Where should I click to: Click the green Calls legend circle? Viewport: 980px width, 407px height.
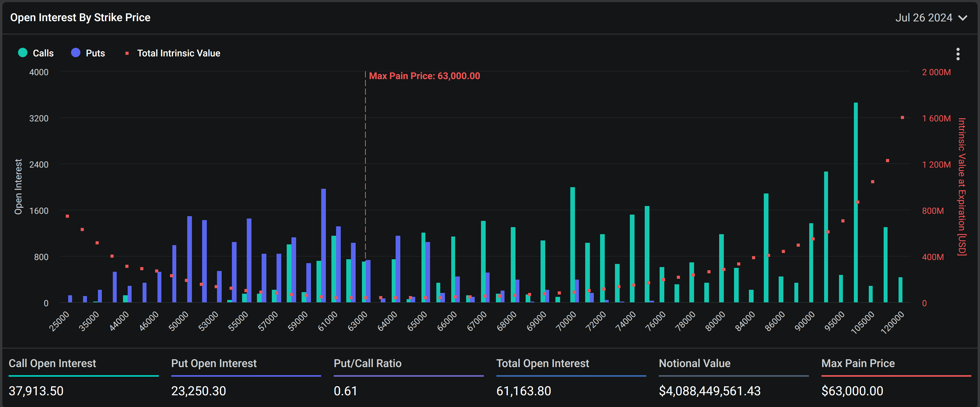(x=23, y=53)
